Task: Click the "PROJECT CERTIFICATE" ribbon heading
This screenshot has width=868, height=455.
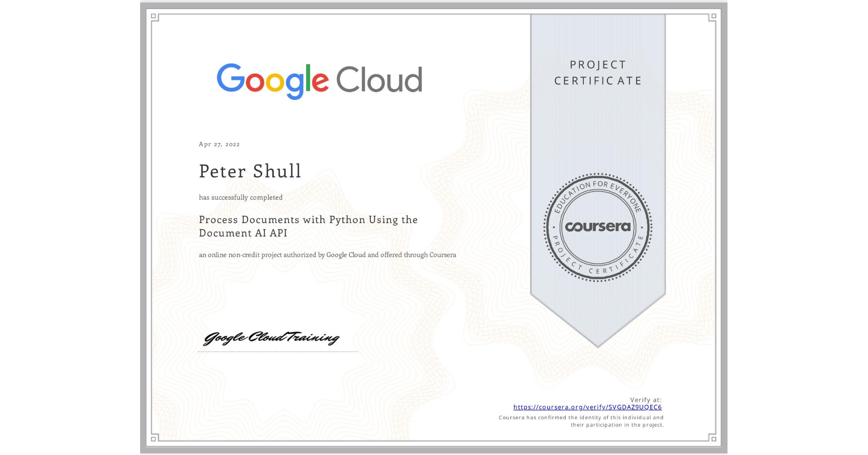Action: pos(598,73)
